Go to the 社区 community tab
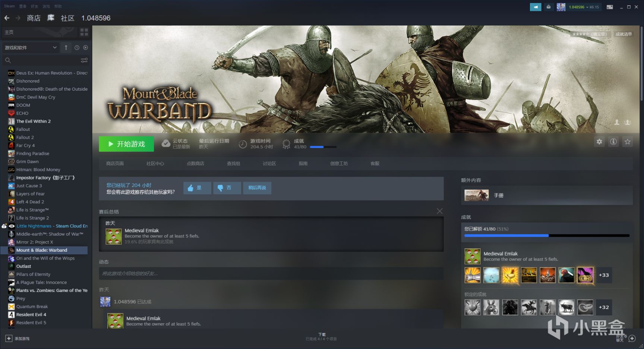 click(67, 18)
